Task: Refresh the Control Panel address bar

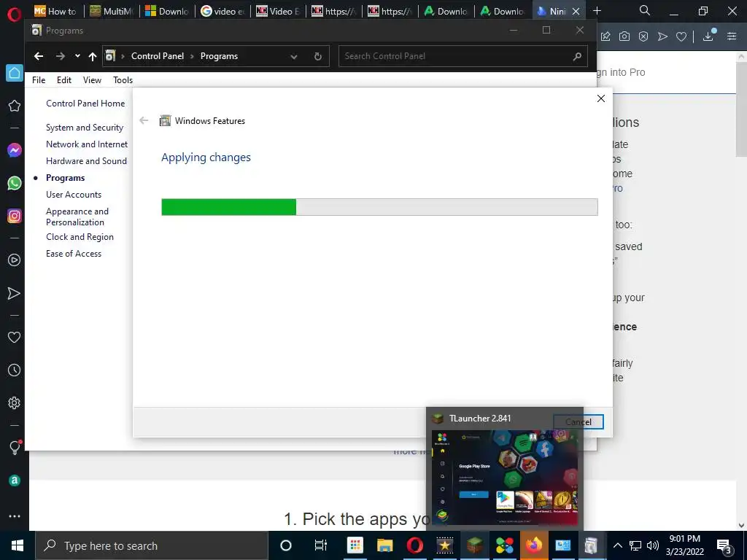Action: click(318, 57)
